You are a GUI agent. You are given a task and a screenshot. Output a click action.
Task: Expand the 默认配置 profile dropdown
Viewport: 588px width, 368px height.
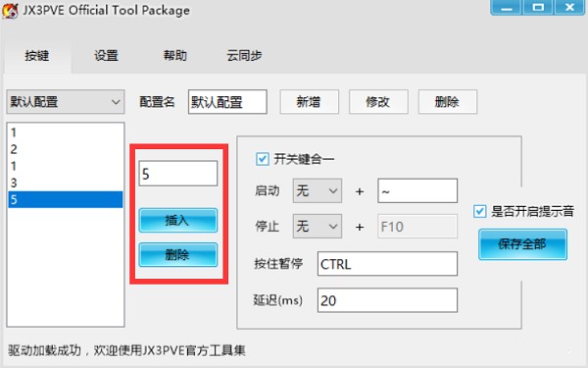tap(66, 102)
